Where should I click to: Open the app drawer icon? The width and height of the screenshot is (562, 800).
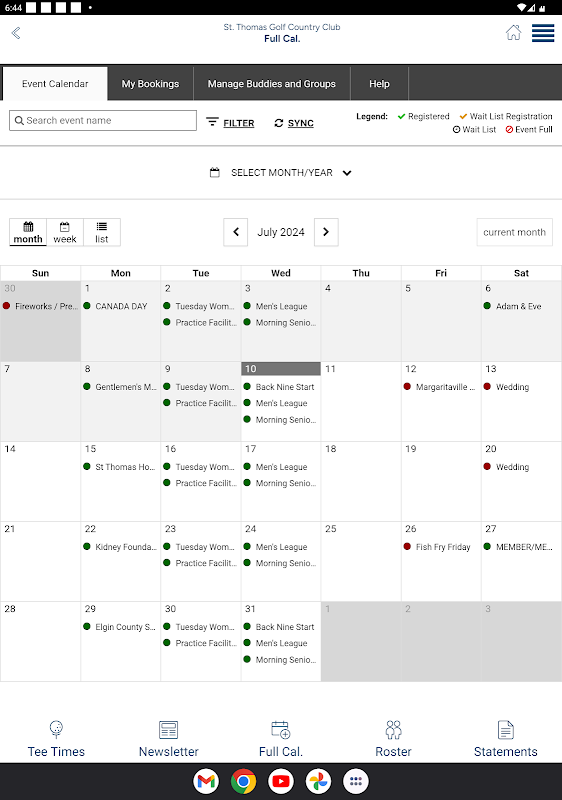click(x=356, y=781)
